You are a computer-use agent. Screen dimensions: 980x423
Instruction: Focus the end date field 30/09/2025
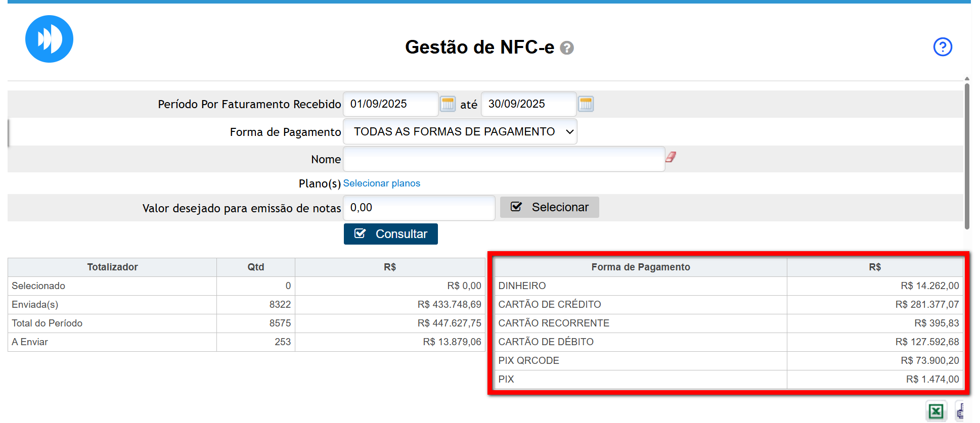528,104
